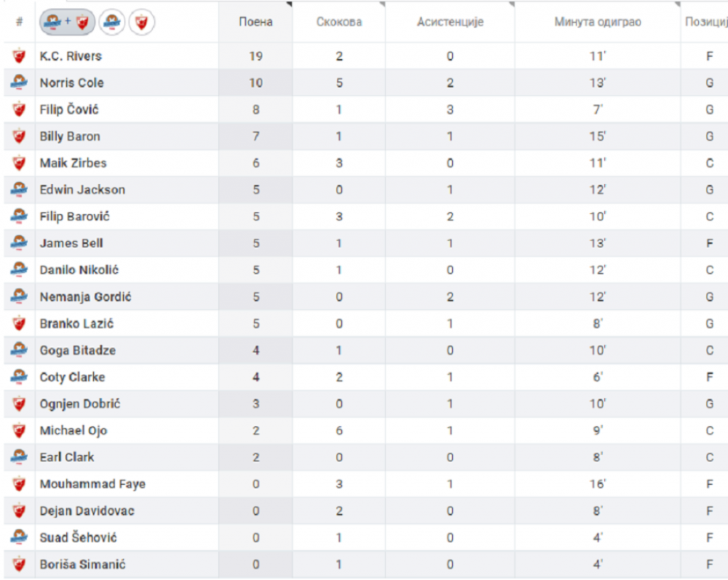
Task: Click the team crest beside Maik Zirbes
Action: pos(18,163)
